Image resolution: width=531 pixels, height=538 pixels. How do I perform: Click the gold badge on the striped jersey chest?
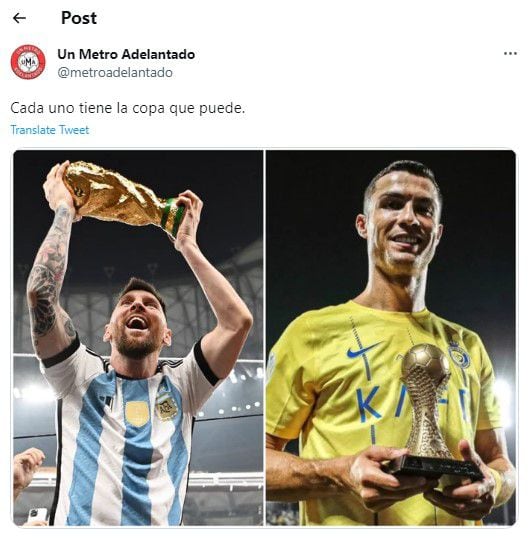[137, 413]
